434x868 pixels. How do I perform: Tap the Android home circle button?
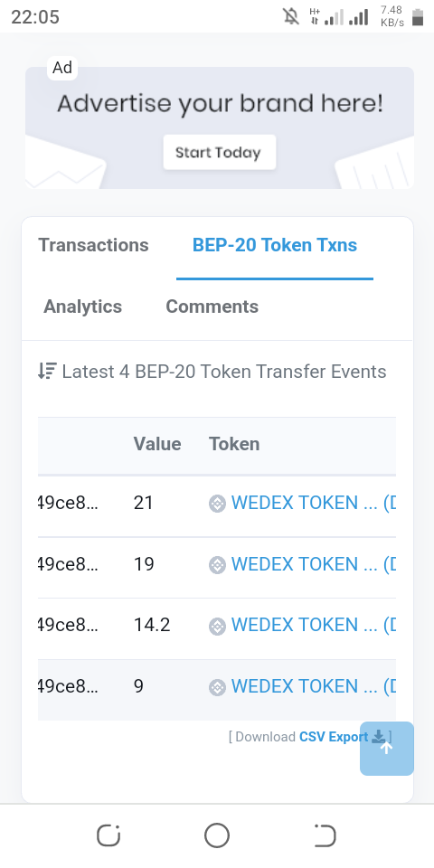[217, 835]
